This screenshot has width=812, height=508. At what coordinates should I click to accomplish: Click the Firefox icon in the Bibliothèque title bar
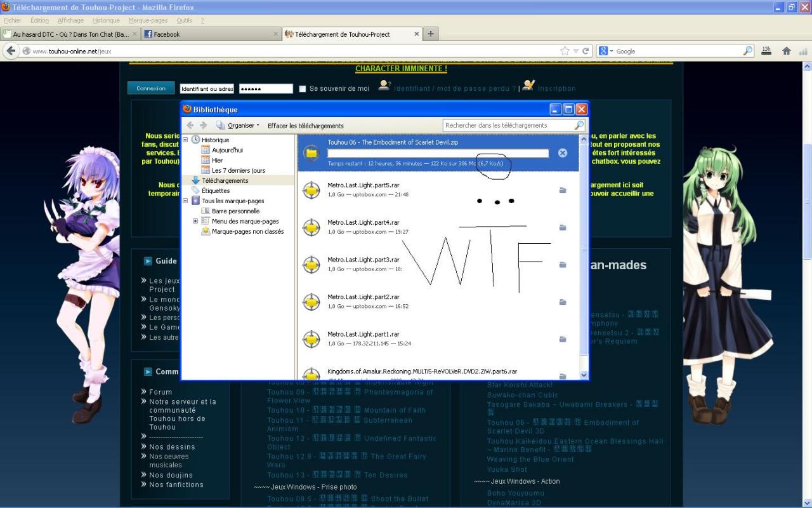187,109
